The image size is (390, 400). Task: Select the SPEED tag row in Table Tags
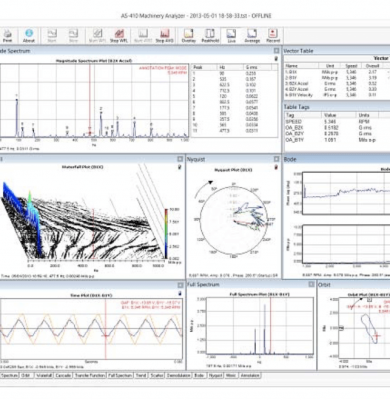337,122
